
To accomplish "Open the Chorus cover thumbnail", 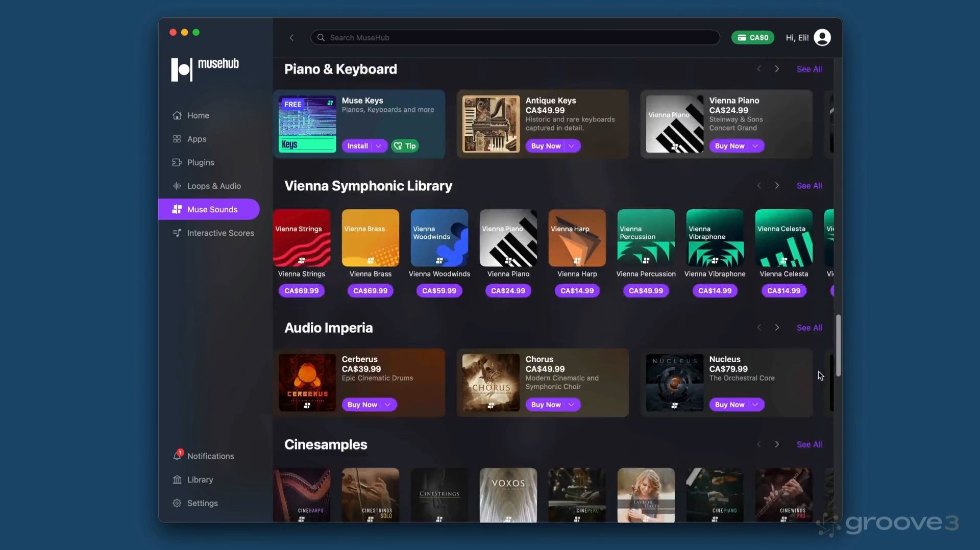I will click(491, 383).
